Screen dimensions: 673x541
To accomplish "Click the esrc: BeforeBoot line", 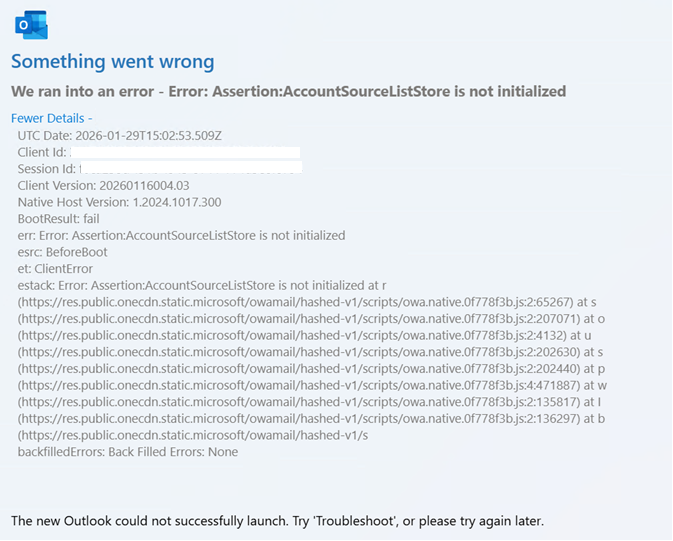I will [63, 252].
